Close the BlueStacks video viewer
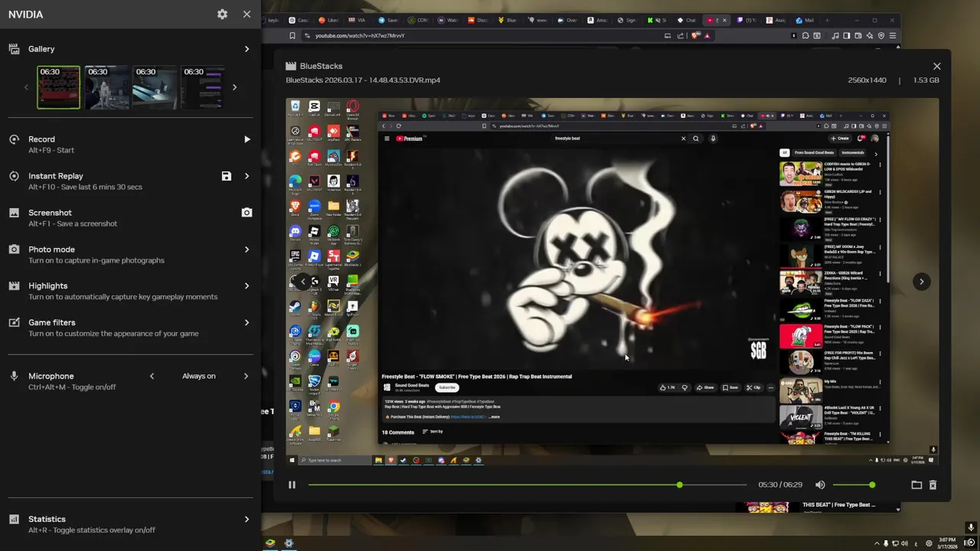 pos(936,66)
